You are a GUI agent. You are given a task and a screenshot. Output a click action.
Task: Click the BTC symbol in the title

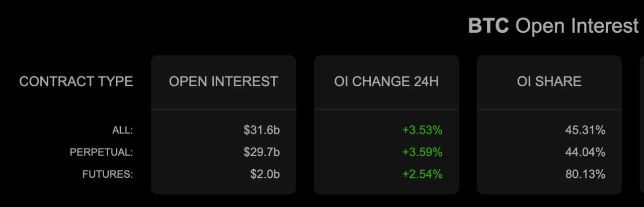(488, 26)
